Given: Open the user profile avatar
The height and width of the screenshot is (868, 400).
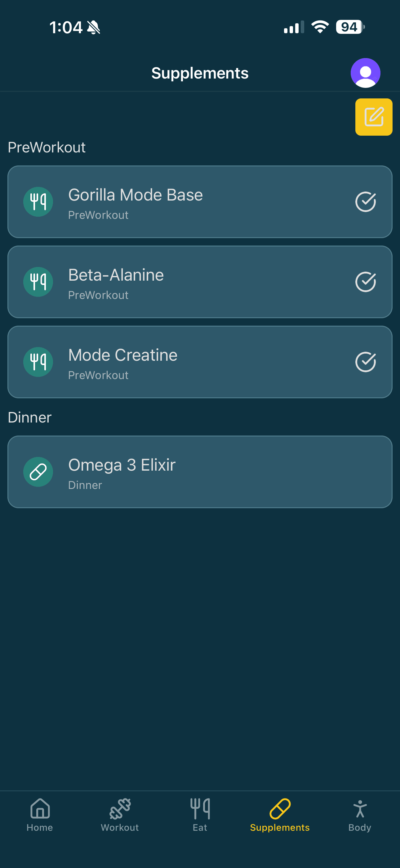Looking at the screenshot, I should 365,73.
